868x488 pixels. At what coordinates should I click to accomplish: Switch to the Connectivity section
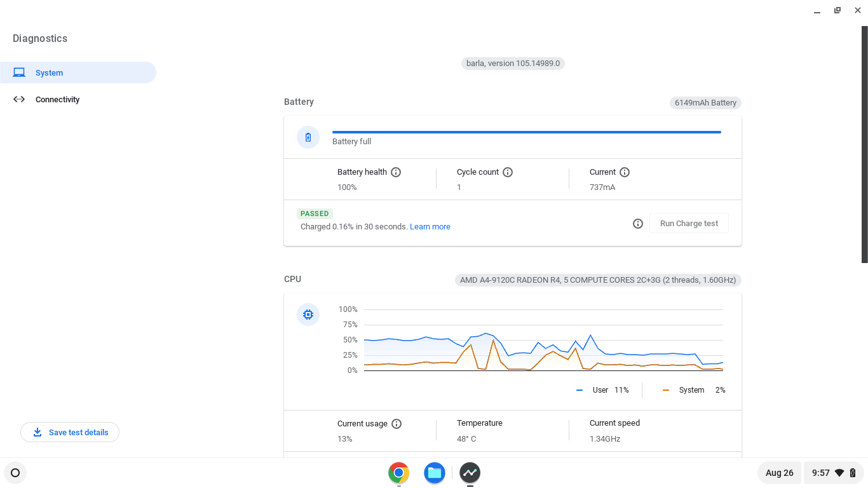tap(57, 100)
